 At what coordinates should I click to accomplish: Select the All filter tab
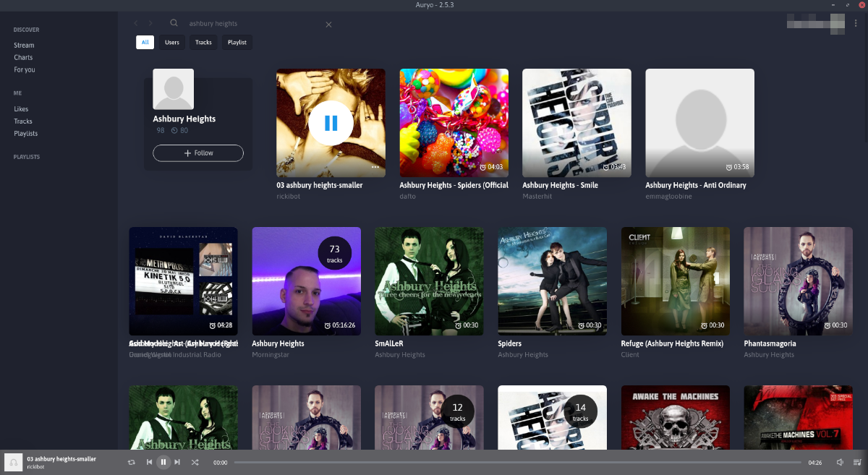145,43
